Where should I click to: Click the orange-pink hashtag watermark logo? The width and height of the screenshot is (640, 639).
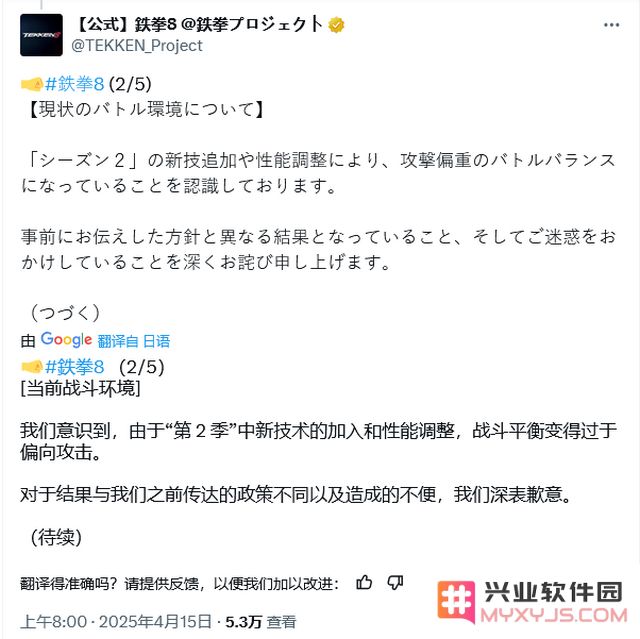[x=456, y=601]
